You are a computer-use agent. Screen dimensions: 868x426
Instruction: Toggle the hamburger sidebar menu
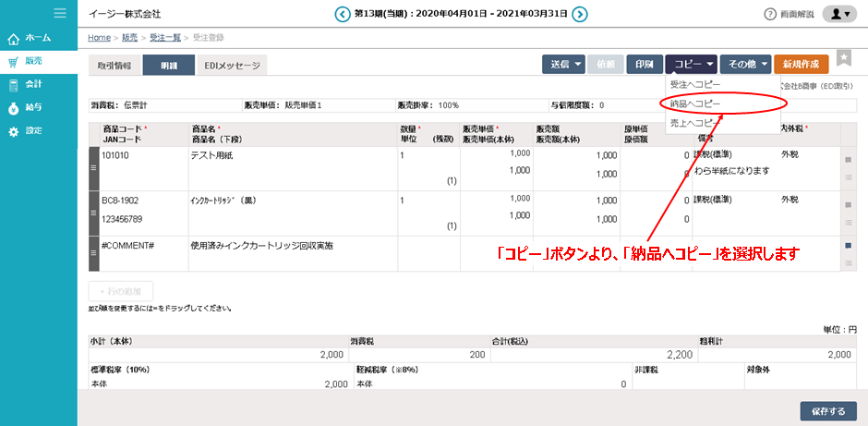pyautogui.click(x=60, y=13)
